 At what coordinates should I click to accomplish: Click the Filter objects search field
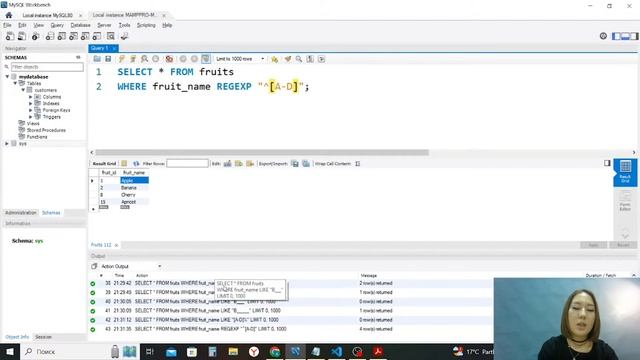(x=47, y=67)
